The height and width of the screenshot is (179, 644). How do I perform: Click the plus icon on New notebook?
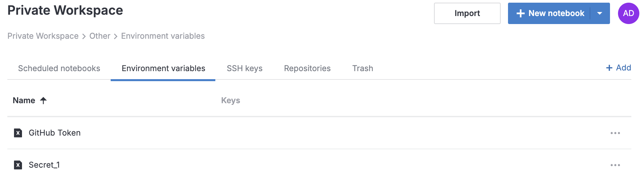coord(520,13)
